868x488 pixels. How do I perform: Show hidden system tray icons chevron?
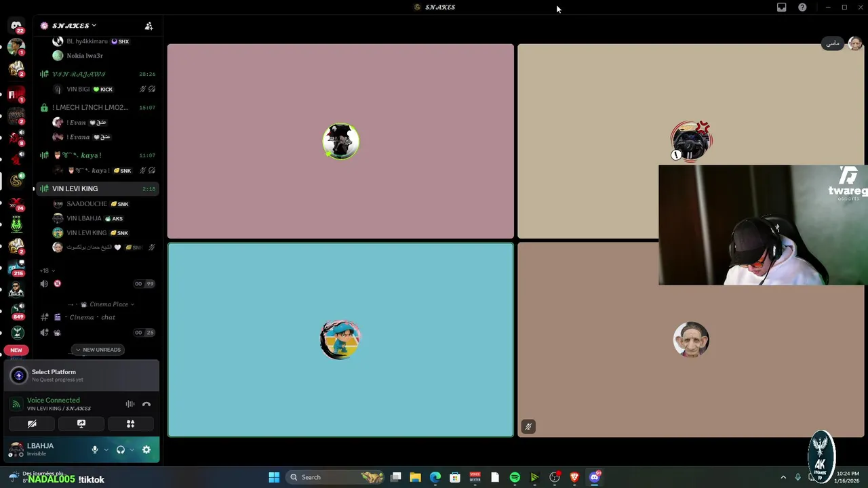click(x=783, y=477)
